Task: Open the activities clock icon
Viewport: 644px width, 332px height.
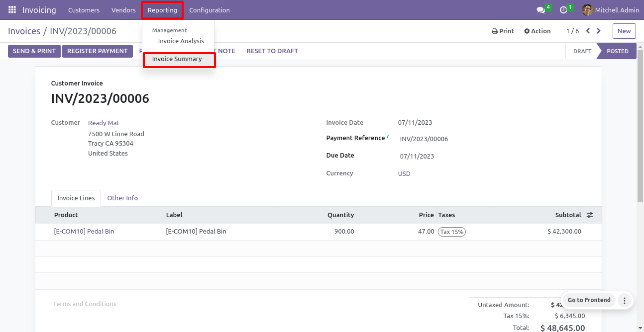Action: tap(563, 10)
